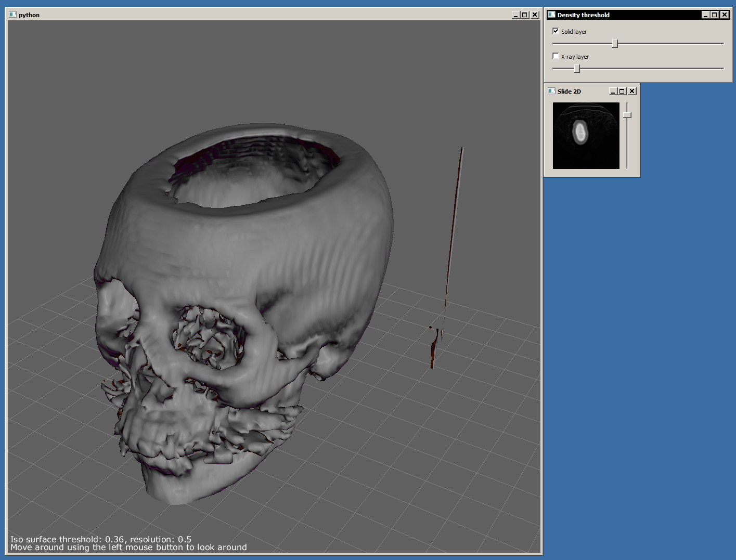Screen dimensions: 736x560
Task: Minimize the python window
Action: 515,15
